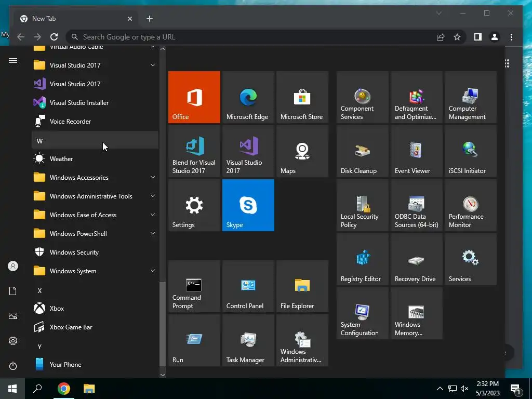Viewport: 532px width, 399px height.
Task: Open the Run tile
Action: click(x=194, y=340)
